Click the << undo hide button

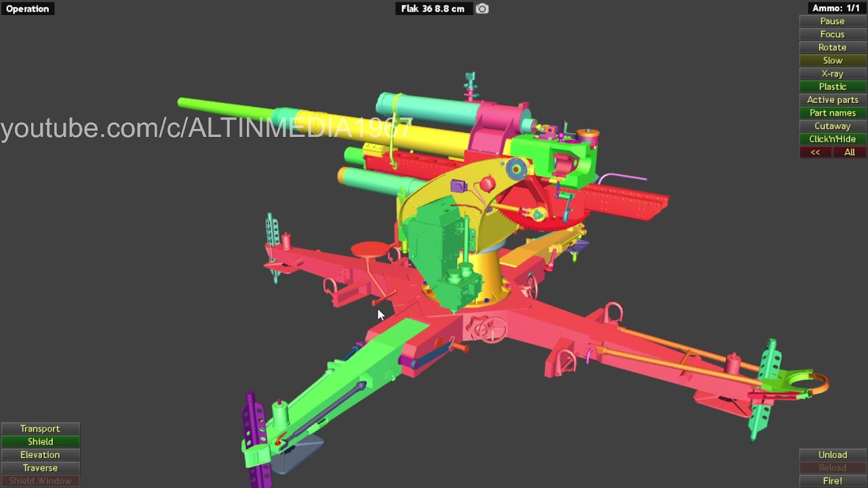[x=815, y=152]
